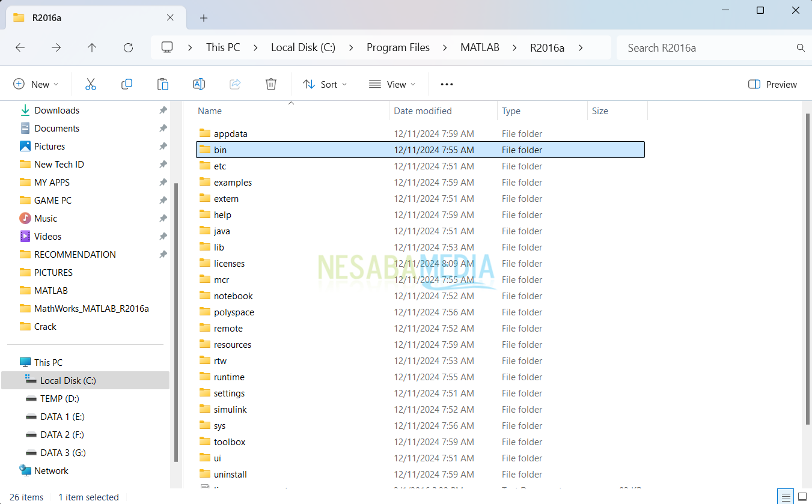Switch to details view icon in status bar

click(x=786, y=497)
